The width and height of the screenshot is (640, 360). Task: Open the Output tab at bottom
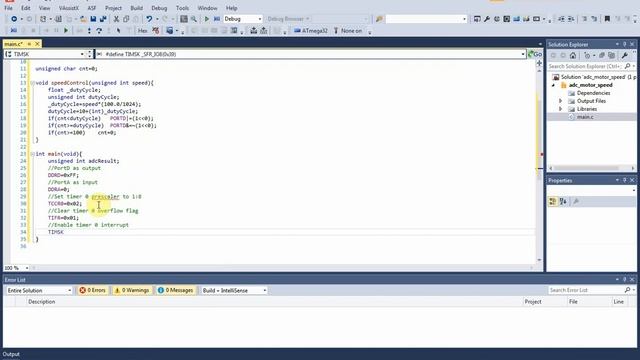point(11,354)
